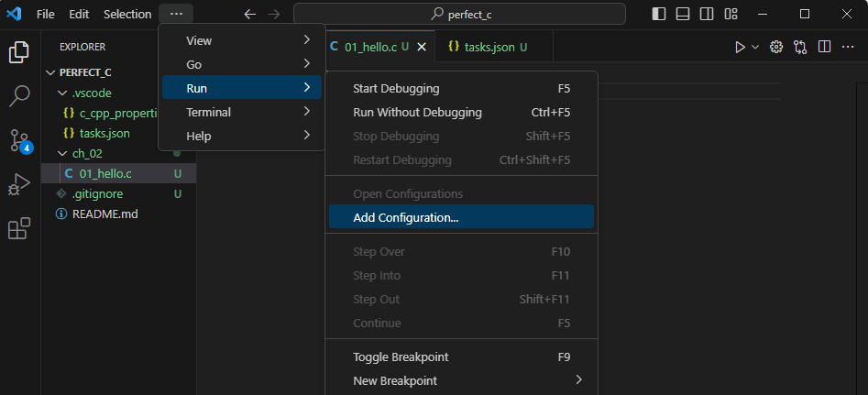Open the File menu
This screenshot has height=395, width=868.
tap(46, 15)
